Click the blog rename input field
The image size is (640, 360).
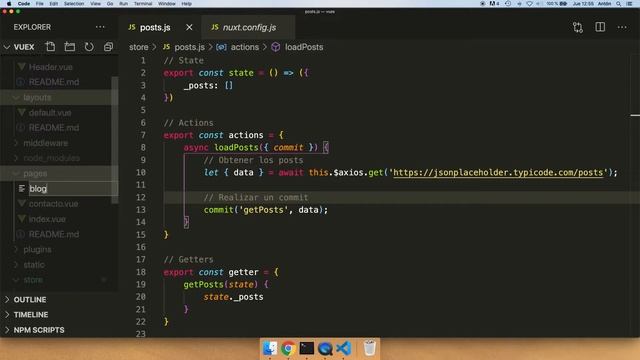[72, 189]
